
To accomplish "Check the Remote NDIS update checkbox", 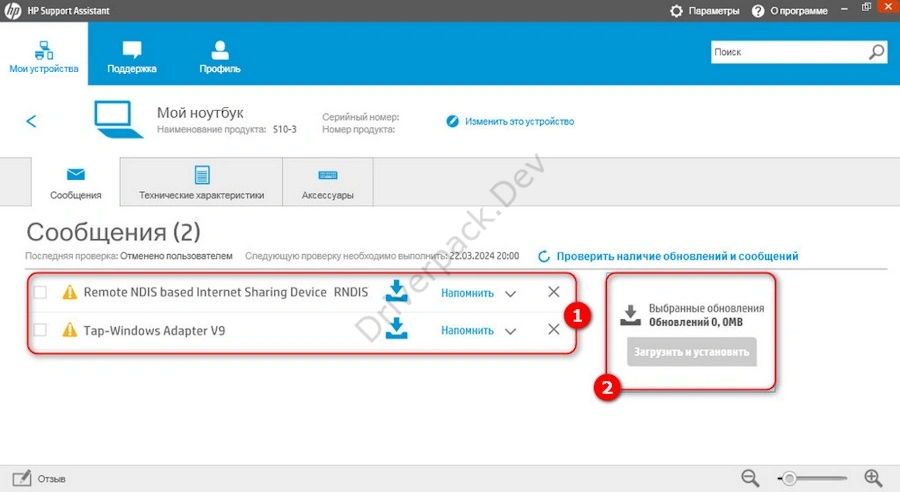I will click(x=40, y=292).
